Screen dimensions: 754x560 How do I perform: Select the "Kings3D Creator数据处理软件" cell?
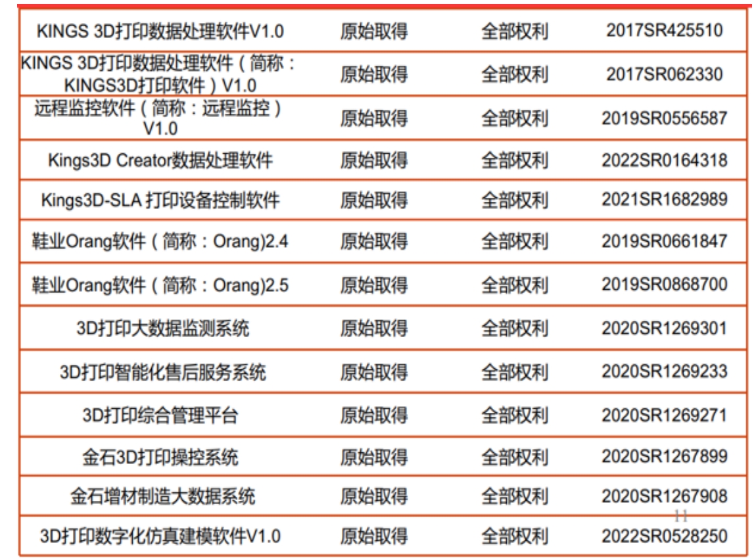pyautogui.click(x=160, y=160)
